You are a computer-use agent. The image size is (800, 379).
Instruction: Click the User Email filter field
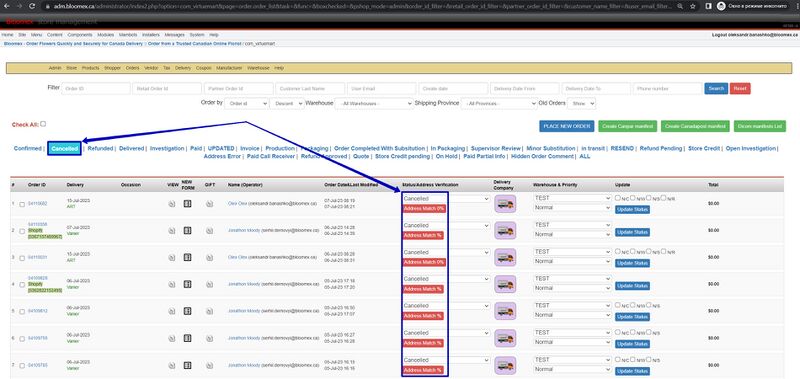[x=382, y=88]
